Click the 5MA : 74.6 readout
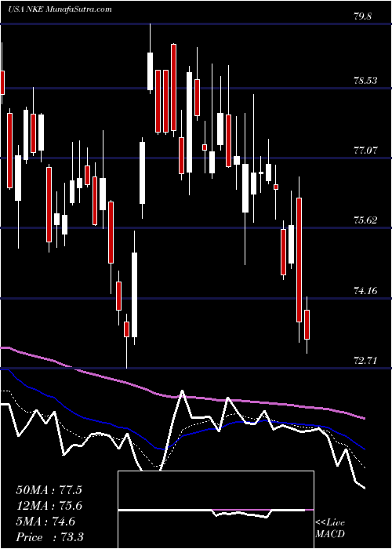The image size is (392, 549). click(45, 522)
